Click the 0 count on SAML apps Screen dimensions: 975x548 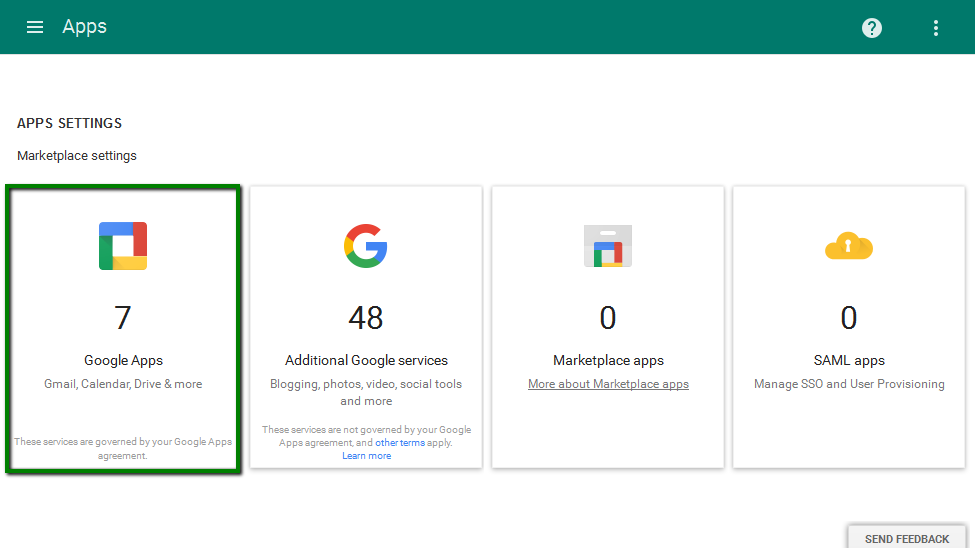point(849,318)
